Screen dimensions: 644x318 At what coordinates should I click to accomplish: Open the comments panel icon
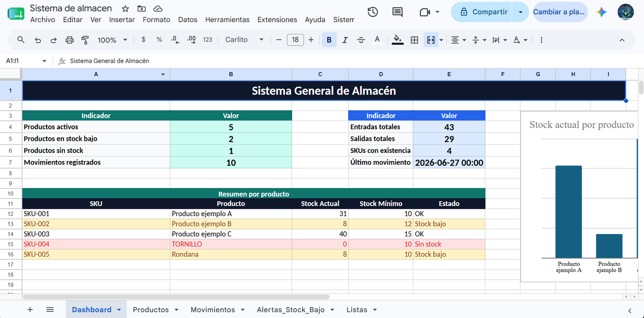(397, 12)
